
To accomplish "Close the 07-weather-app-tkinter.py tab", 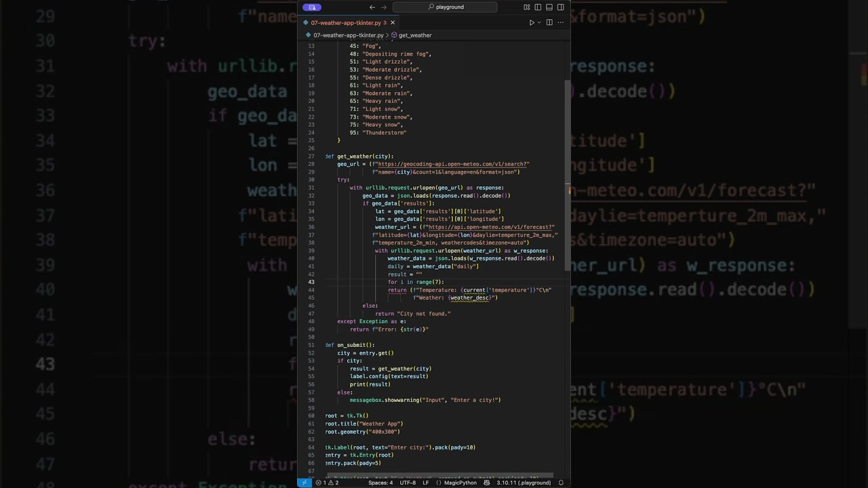I will point(393,22).
